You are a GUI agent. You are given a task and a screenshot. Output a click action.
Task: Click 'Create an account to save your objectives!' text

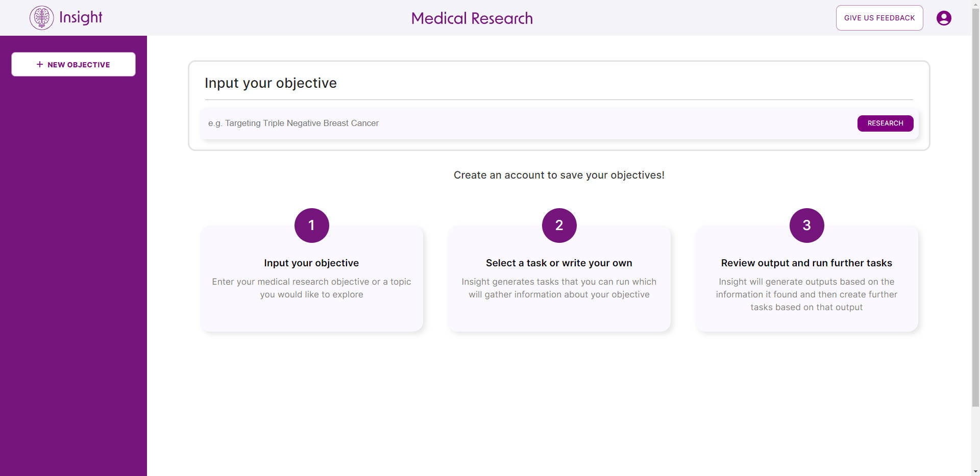point(559,175)
